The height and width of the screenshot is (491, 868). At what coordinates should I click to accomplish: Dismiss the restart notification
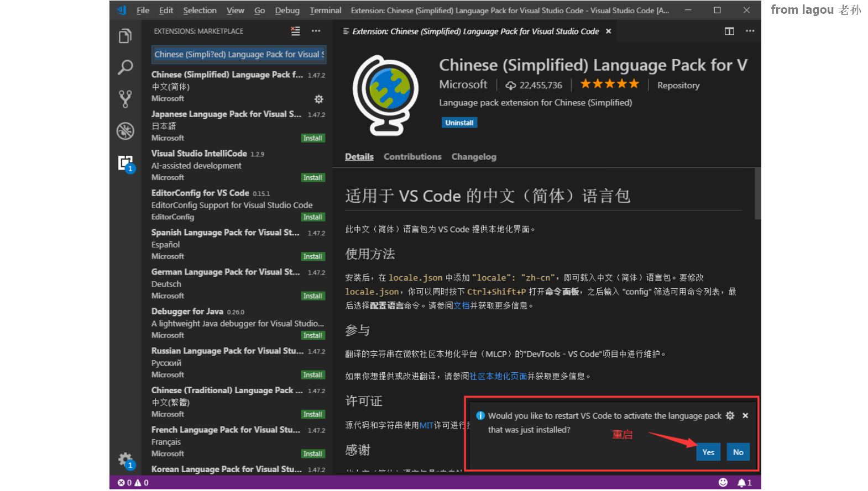point(745,415)
